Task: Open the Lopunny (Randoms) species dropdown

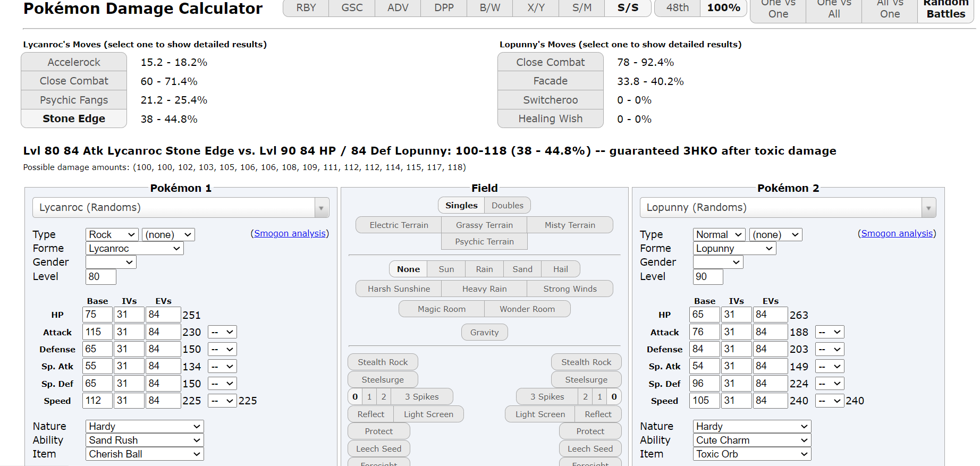Action: (788, 207)
